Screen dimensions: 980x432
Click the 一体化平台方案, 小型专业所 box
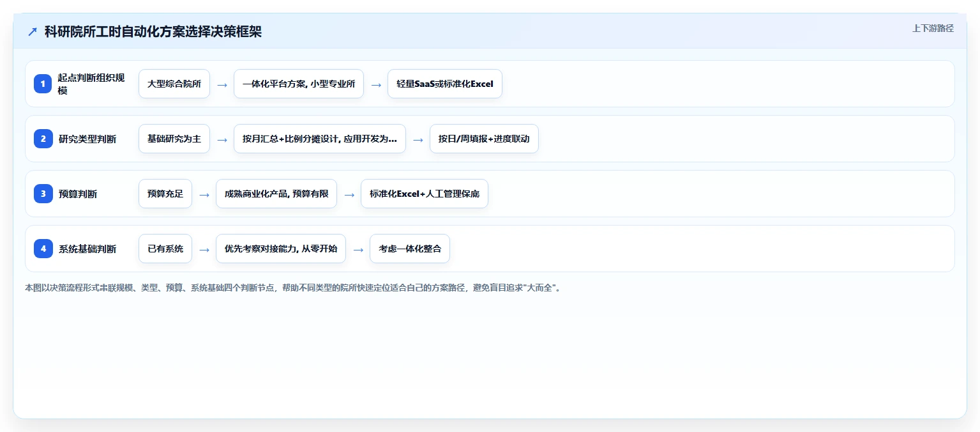click(299, 84)
